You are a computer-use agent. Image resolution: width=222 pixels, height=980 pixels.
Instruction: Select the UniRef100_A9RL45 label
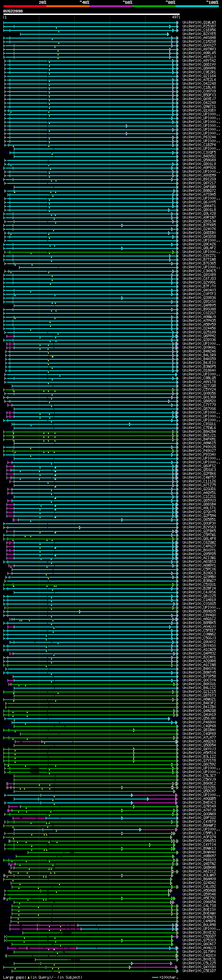(199, 53)
